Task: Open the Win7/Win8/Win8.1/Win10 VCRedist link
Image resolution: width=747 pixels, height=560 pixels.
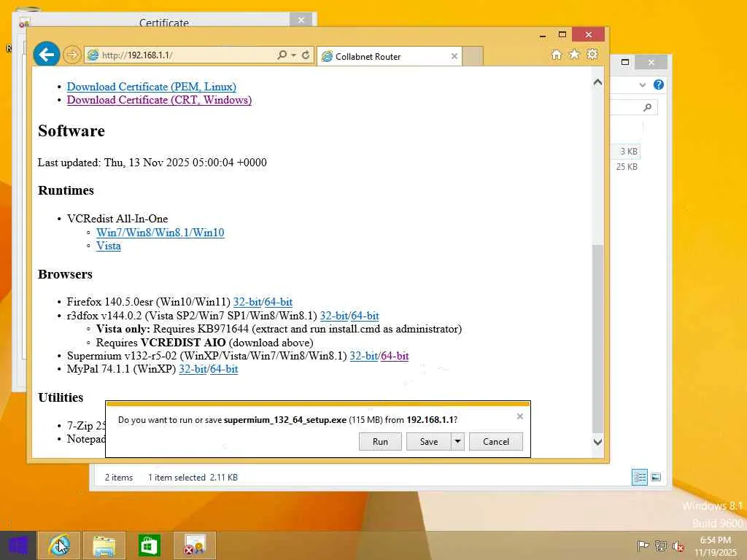Action: [160, 233]
